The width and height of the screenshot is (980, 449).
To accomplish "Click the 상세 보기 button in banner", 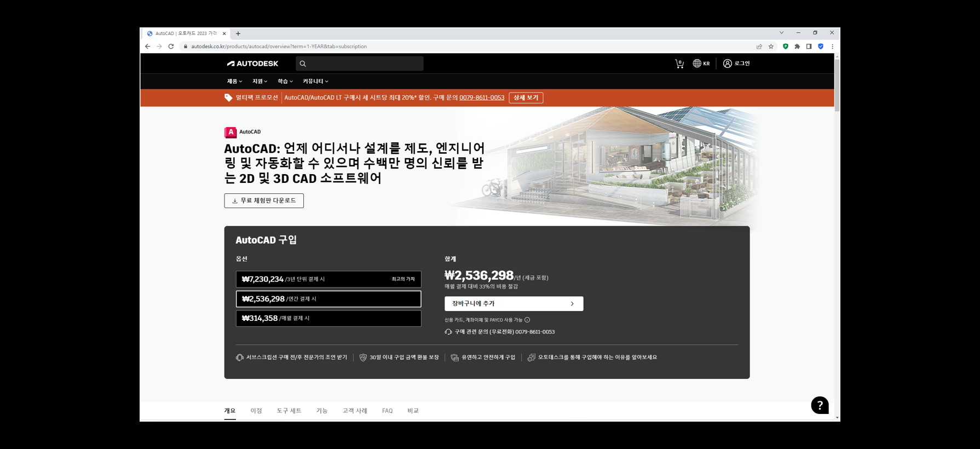I will click(526, 97).
